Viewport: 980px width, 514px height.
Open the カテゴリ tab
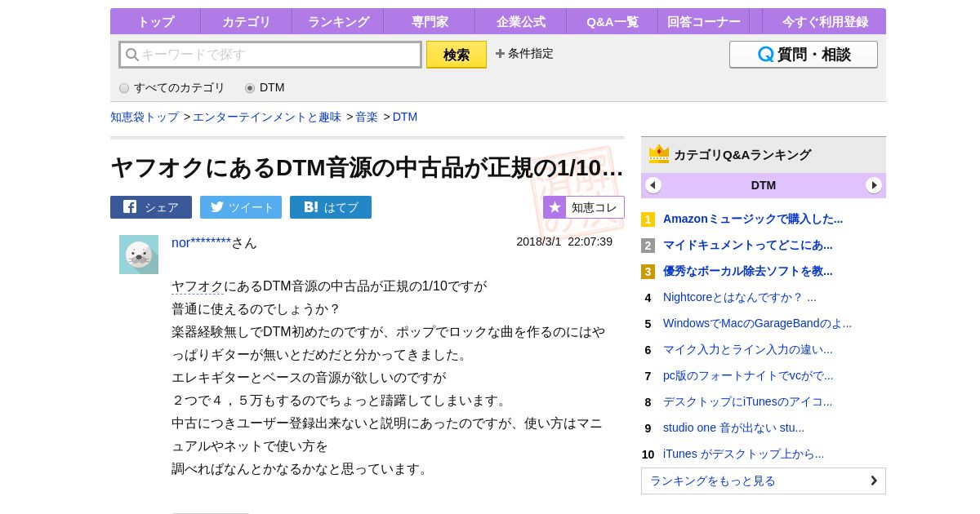pos(246,22)
